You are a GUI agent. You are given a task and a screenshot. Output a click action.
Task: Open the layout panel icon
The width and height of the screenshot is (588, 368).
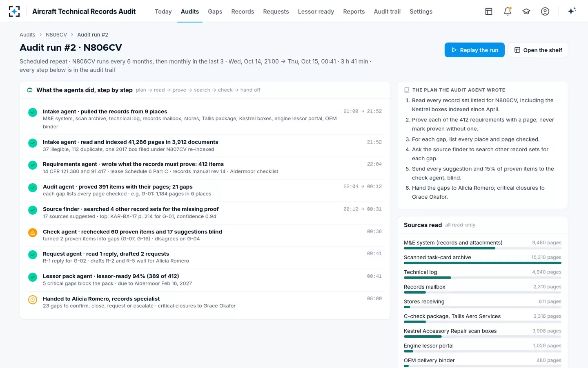[x=489, y=11]
